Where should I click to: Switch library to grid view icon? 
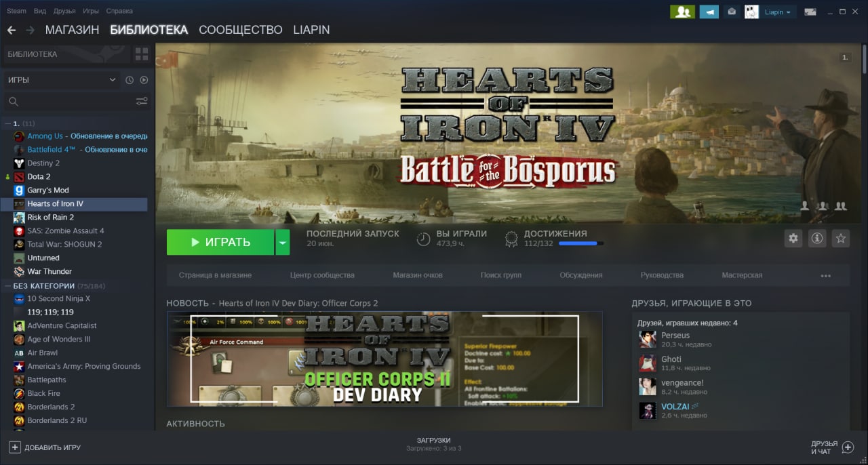(142, 54)
